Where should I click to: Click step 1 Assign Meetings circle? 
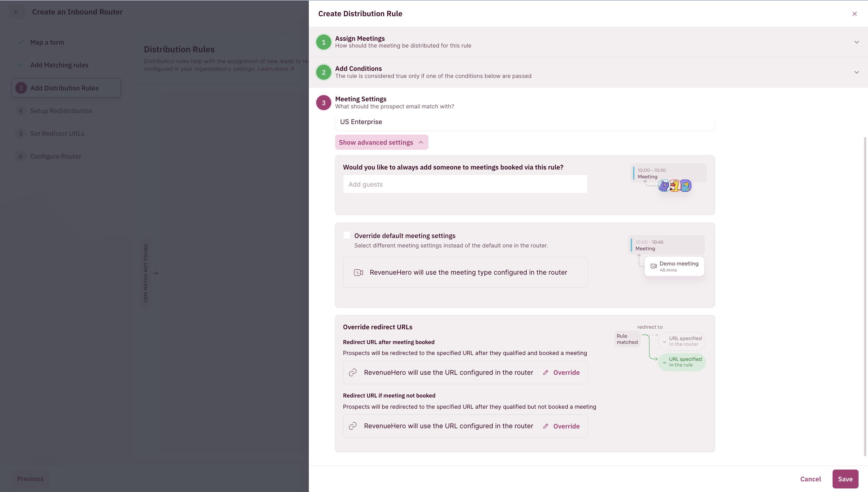pyautogui.click(x=324, y=42)
